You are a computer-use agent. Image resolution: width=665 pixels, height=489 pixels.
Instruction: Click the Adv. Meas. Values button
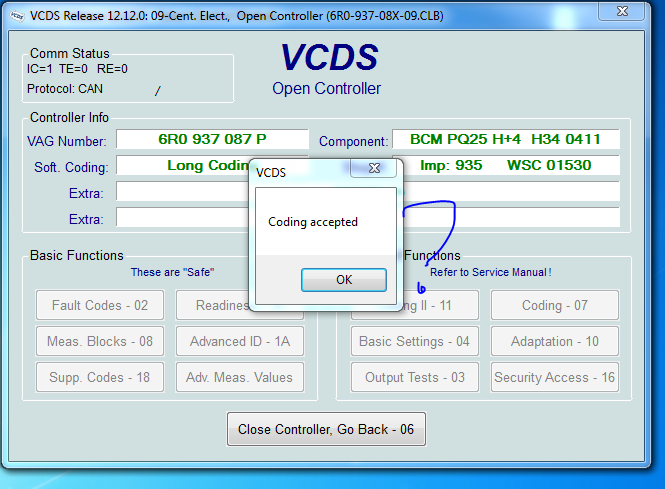click(x=240, y=377)
